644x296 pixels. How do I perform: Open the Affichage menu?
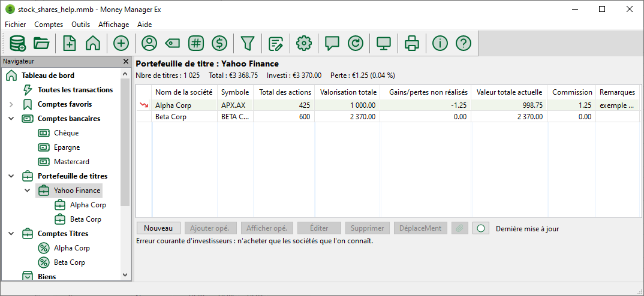[113, 25]
